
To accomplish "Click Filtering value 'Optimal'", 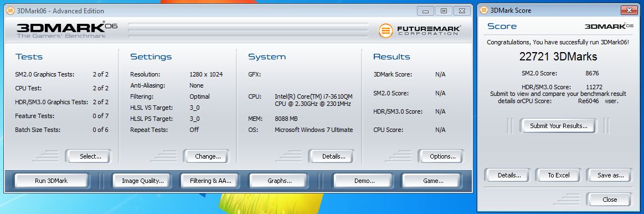I will 199,96.
